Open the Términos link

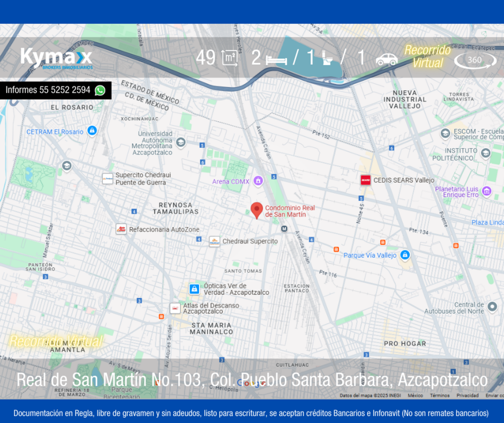point(440,396)
